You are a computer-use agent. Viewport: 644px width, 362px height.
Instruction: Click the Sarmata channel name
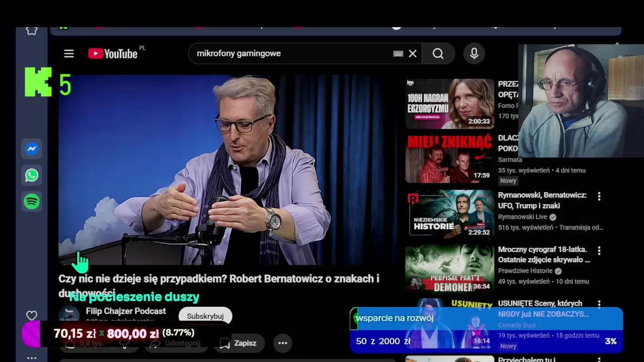(510, 159)
